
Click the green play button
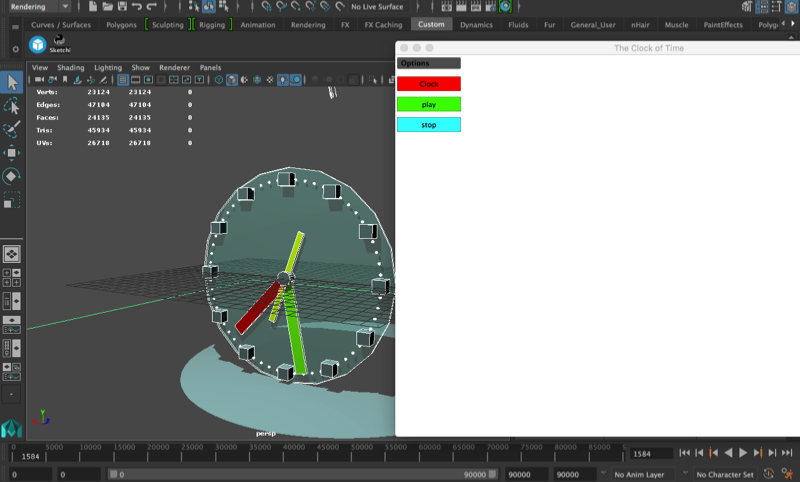click(x=429, y=104)
